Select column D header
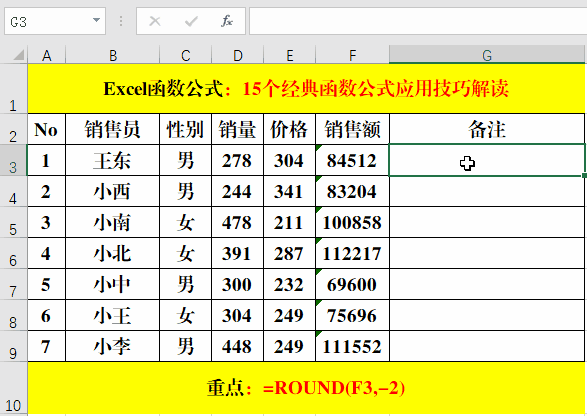This screenshot has height=416, width=587. (238, 55)
